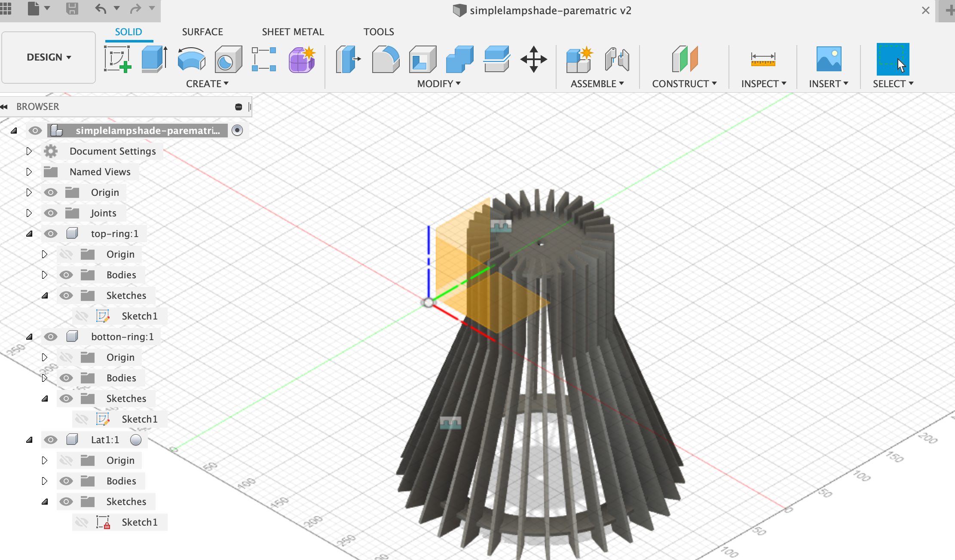Open the SELECT dropdown menu

893,84
